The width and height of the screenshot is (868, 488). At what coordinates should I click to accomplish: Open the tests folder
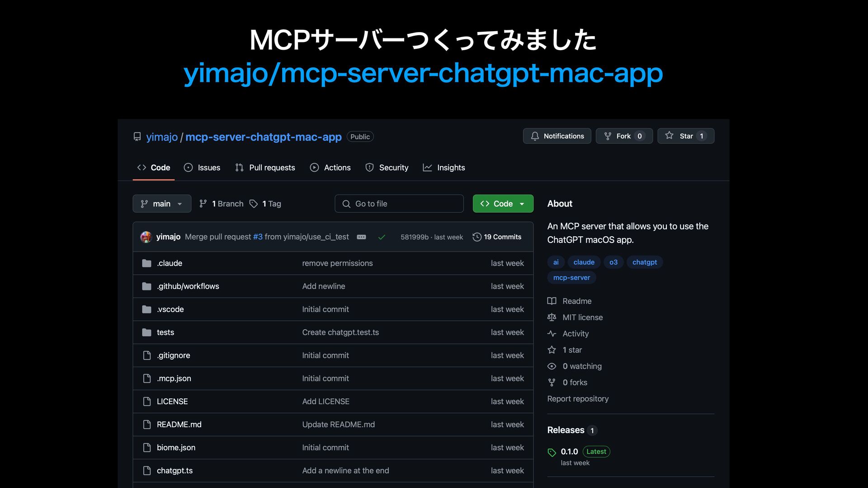pyautogui.click(x=165, y=332)
